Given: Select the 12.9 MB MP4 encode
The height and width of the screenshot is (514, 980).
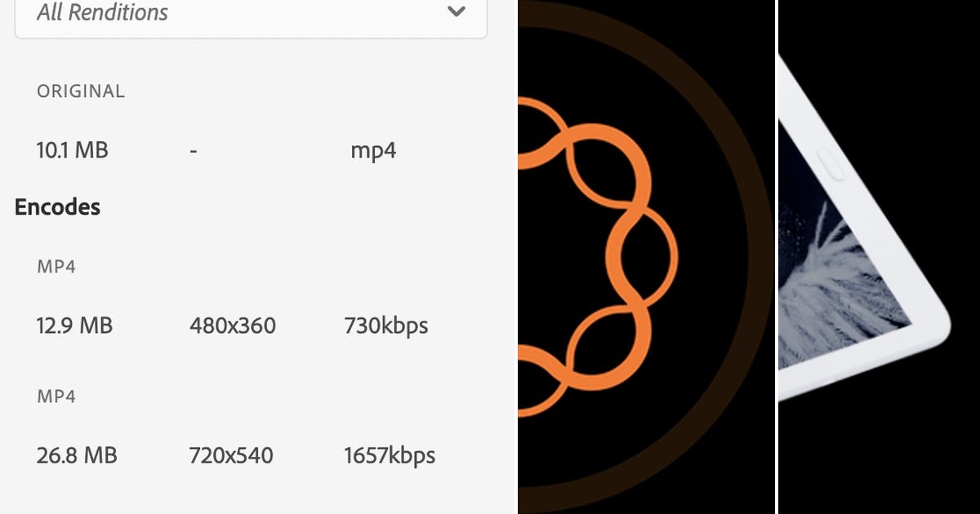Looking at the screenshot, I should point(74,326).
